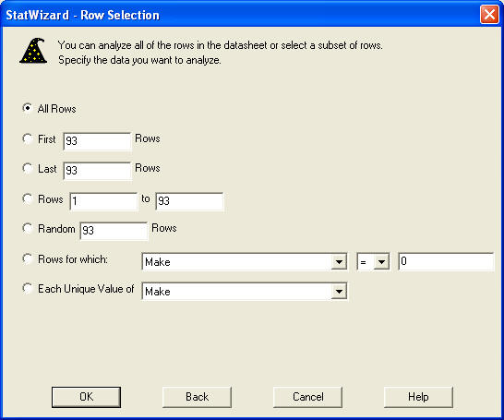
Task: Click the starting row field containing 1
Action: tap(103, 201)
